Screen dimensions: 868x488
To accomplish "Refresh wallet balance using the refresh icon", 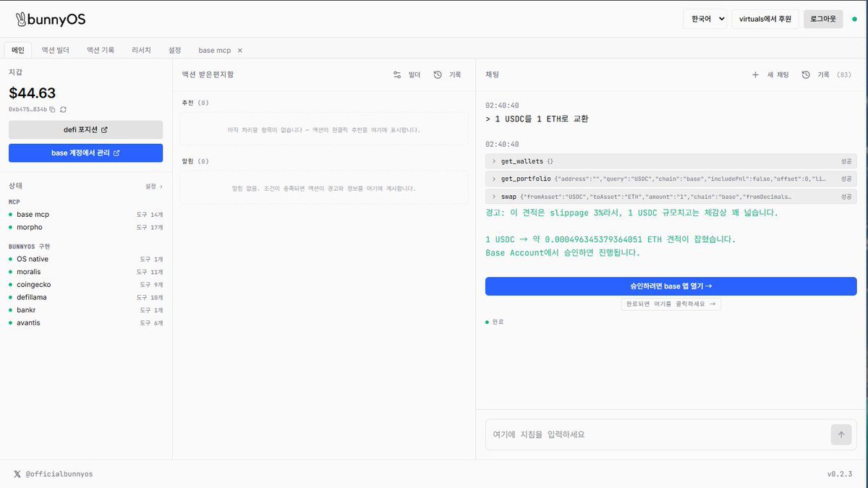I will [63, 109].
